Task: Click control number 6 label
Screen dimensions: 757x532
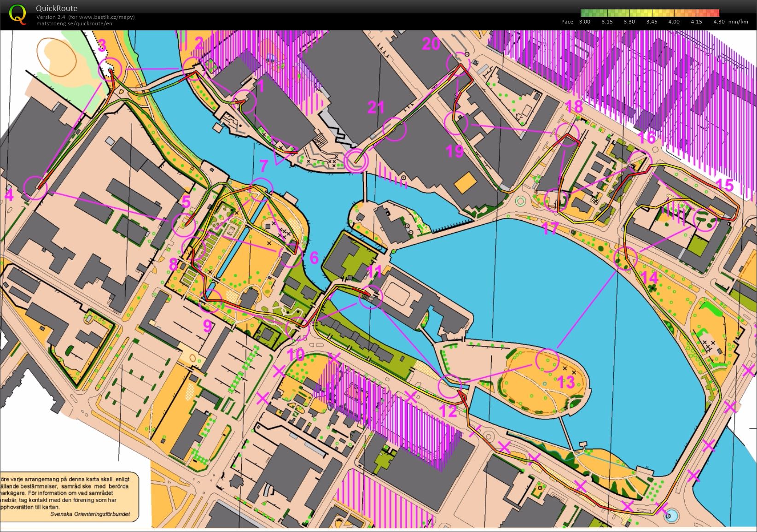Action: pos(314,257)
